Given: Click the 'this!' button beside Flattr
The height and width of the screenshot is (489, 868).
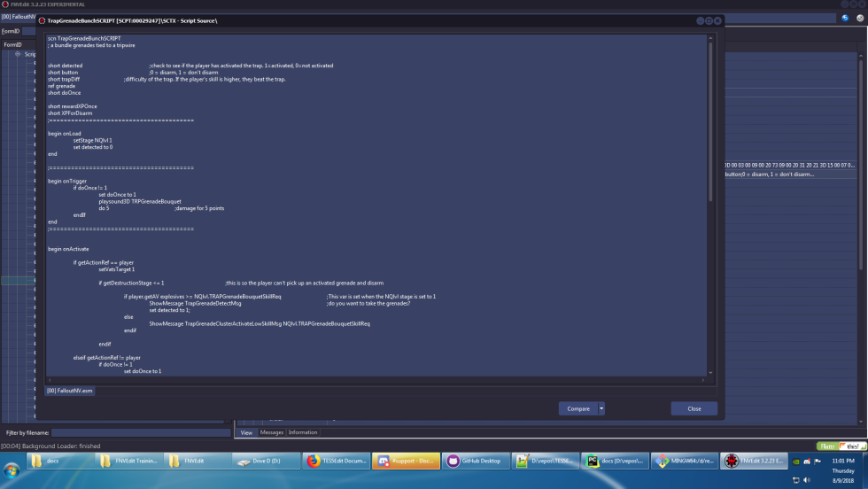Looking at the screenshot, I should (x=852, y=446).
